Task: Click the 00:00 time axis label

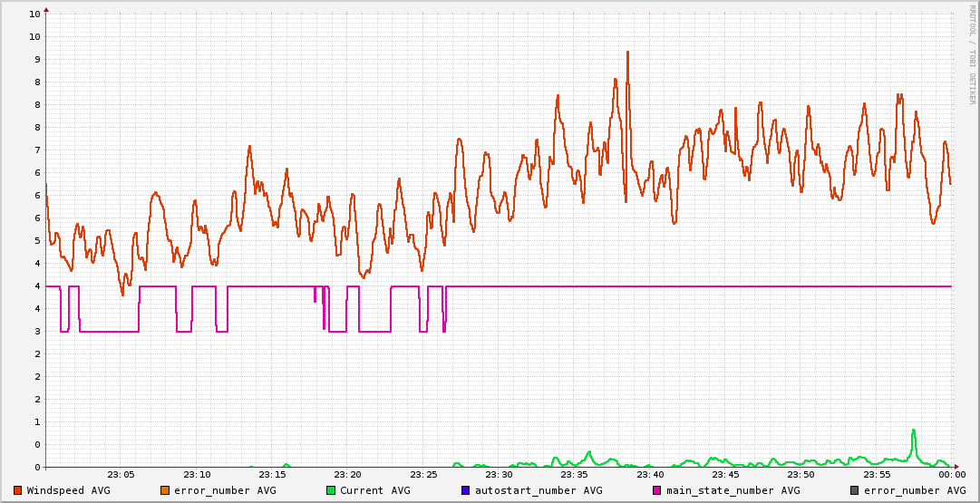Action: [x=951, y=474]
